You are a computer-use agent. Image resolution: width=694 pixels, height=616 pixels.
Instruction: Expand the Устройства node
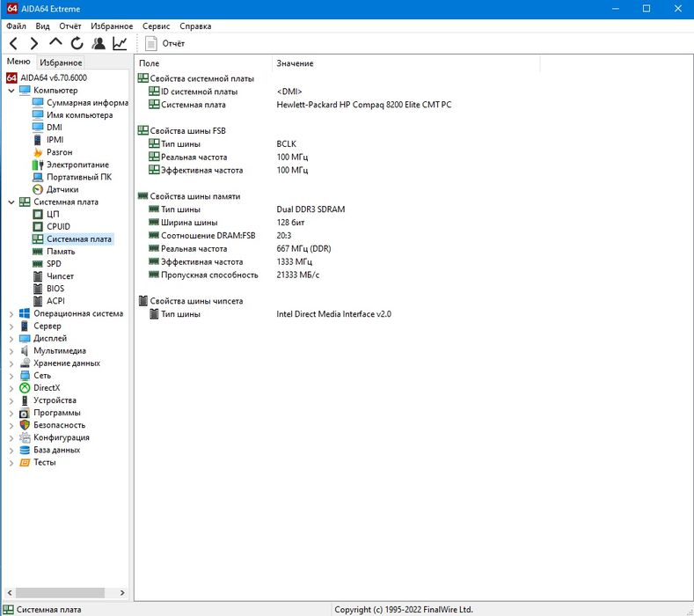11,400
